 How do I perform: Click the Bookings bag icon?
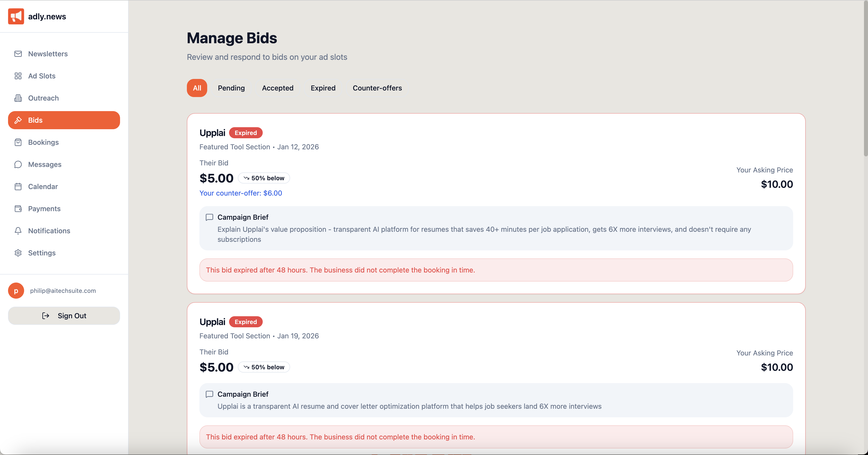coord(18,142)
